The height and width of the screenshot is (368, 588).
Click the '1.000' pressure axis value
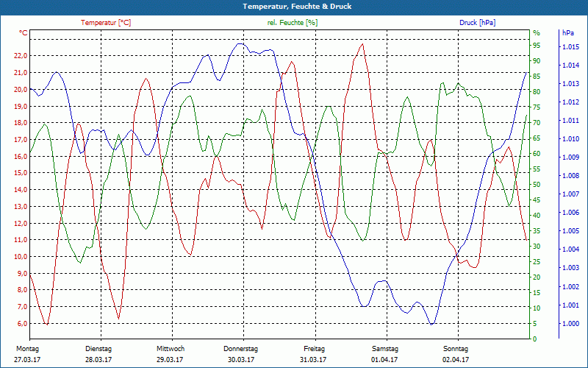click(570, 324)
